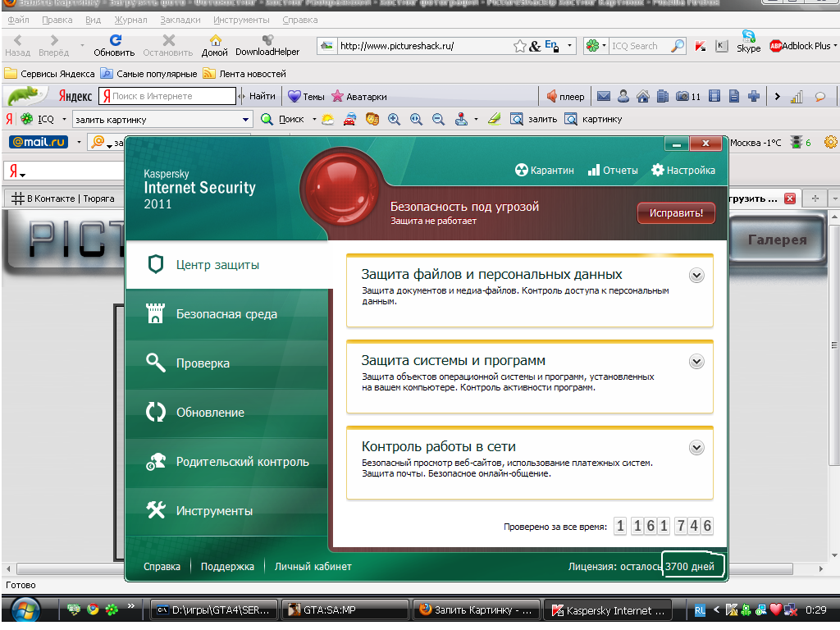Open Kaspersky Settings (Настройка)
This screenshot has height=630, width=840.
tap(683, 171)
